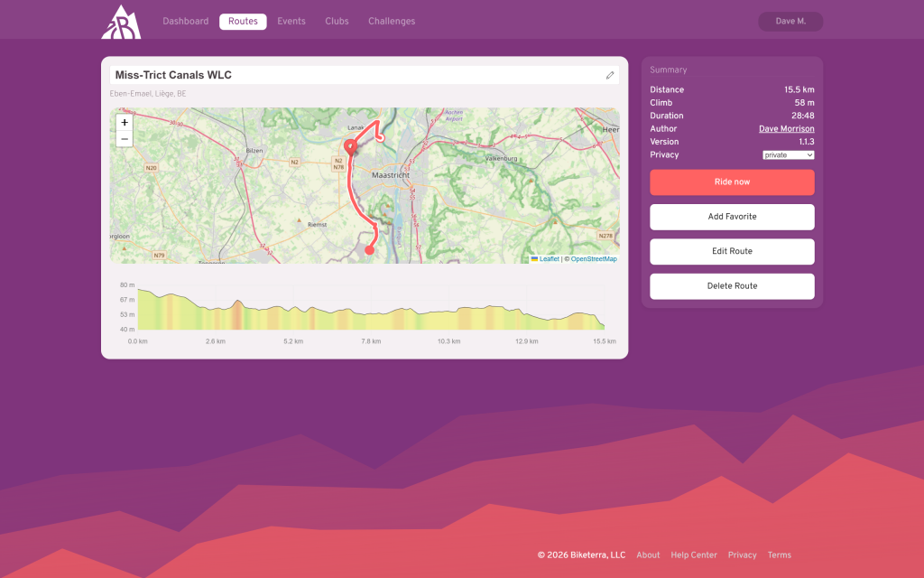Click the pencil icon to rename route

tap(610, 75)
